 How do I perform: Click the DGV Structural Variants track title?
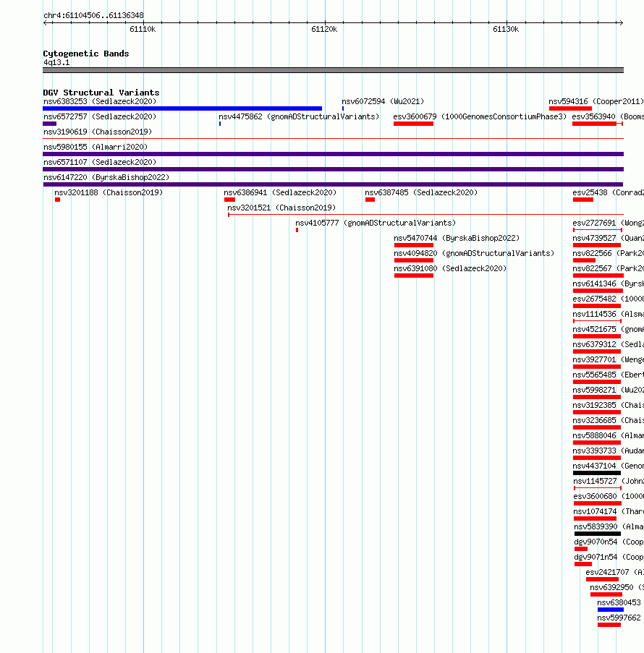coord(101,93)
